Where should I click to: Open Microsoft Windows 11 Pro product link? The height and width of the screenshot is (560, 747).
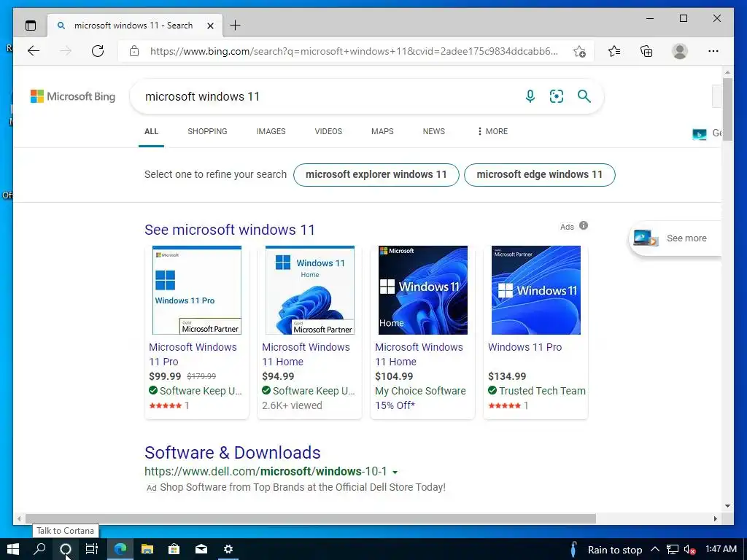click(193, 354)
